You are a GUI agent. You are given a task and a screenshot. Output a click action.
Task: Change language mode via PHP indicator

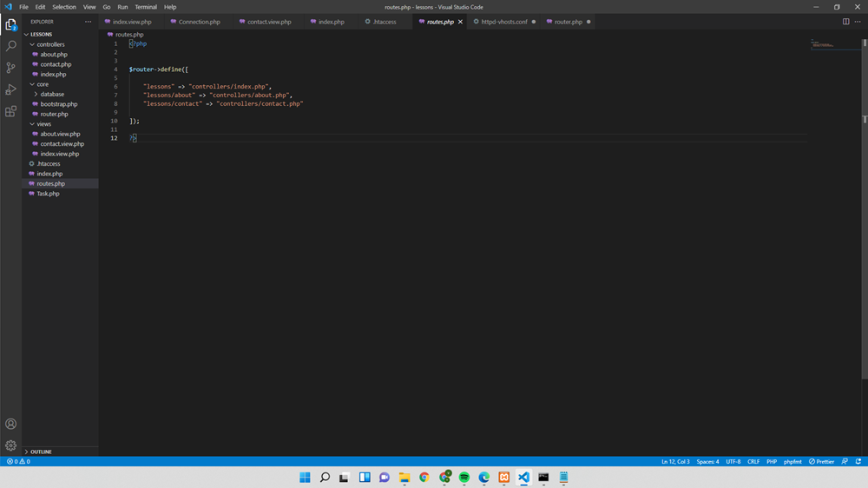click(772, 461)
